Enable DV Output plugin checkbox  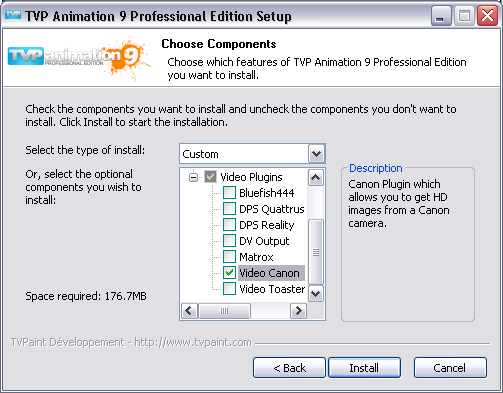point(229,241)
